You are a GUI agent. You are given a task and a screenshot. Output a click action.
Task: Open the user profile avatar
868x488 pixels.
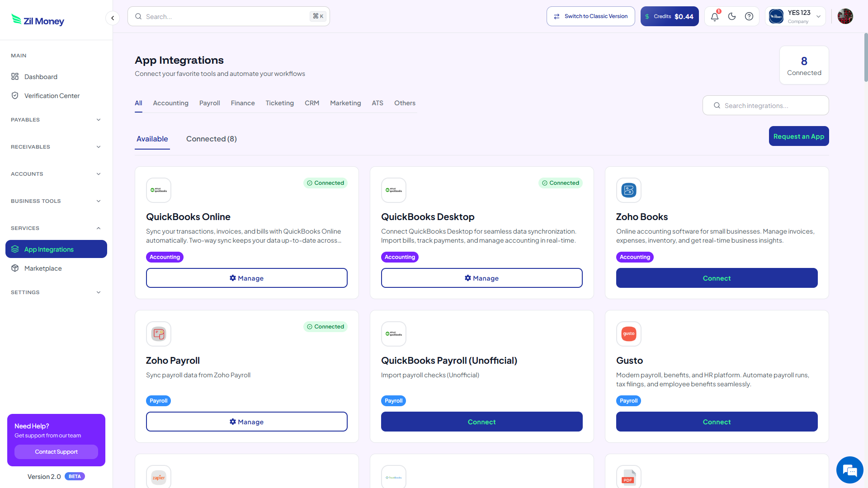[x=845, y=16]
